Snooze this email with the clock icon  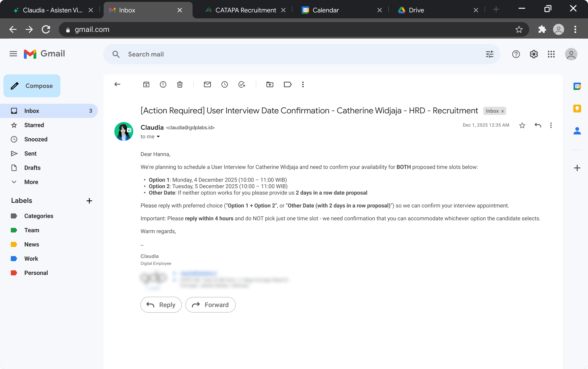[x=224, y=84]
